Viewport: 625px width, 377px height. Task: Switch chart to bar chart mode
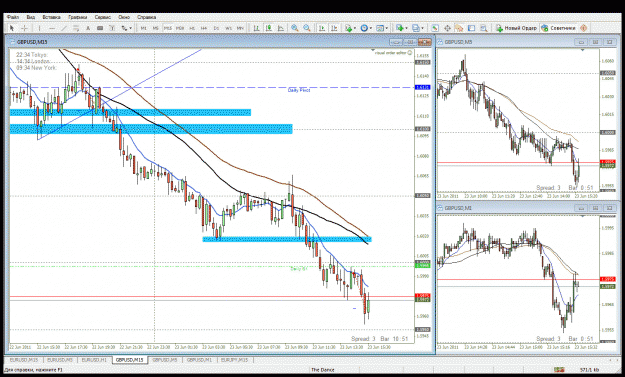click(257, 28)
